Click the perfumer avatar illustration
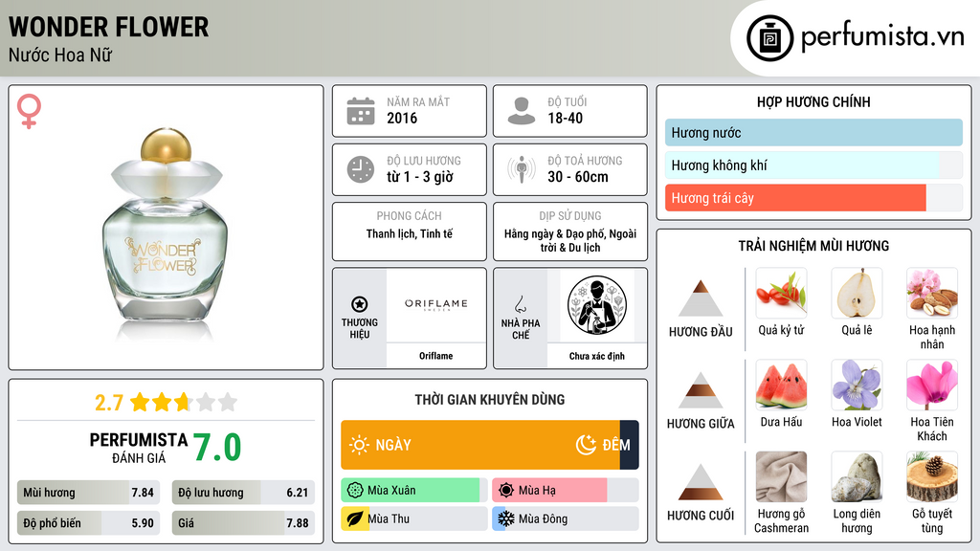The height and width of the screenshot is (551, 980). tap(597, 305)
